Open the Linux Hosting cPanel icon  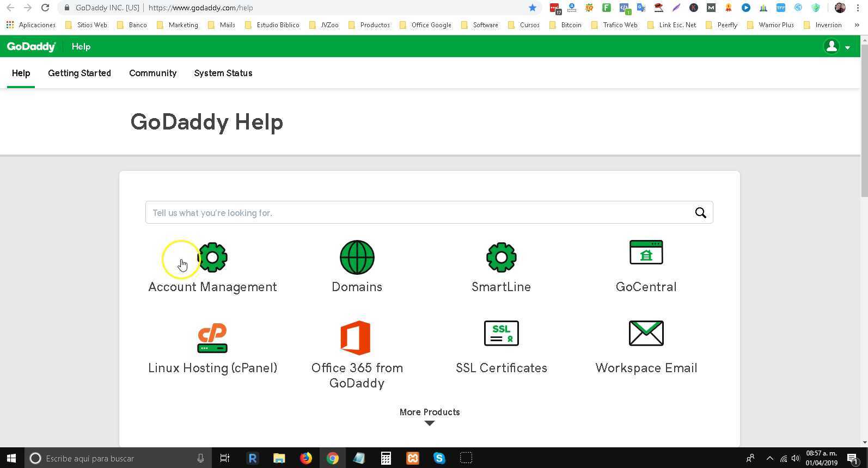(x=212, y=338)
